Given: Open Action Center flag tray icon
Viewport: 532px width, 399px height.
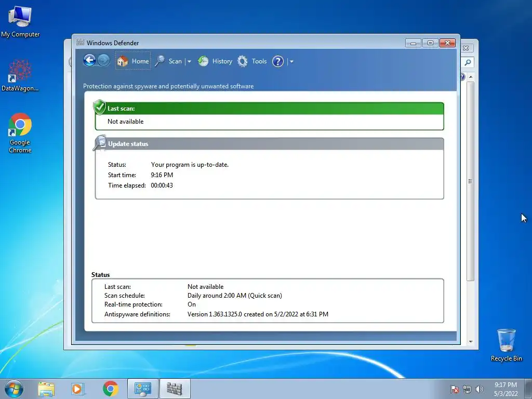Looking at the screenshot, I should (454, 389).
